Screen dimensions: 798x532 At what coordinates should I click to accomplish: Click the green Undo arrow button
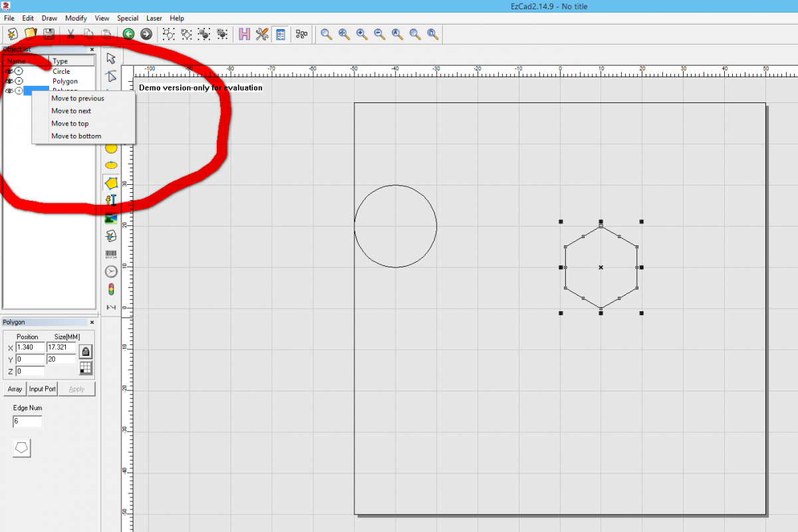[128, 34]
